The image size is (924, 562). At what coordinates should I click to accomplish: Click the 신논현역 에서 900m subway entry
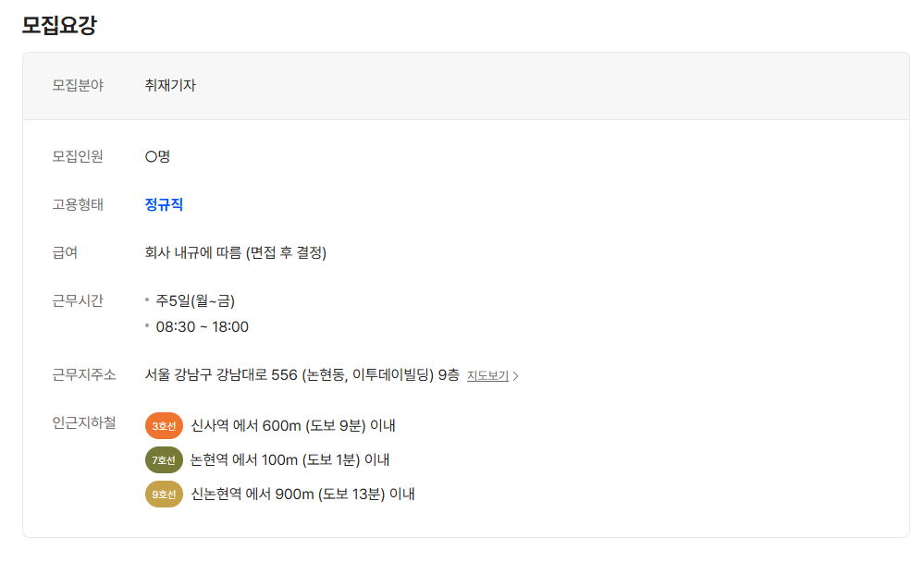[302, 495]
